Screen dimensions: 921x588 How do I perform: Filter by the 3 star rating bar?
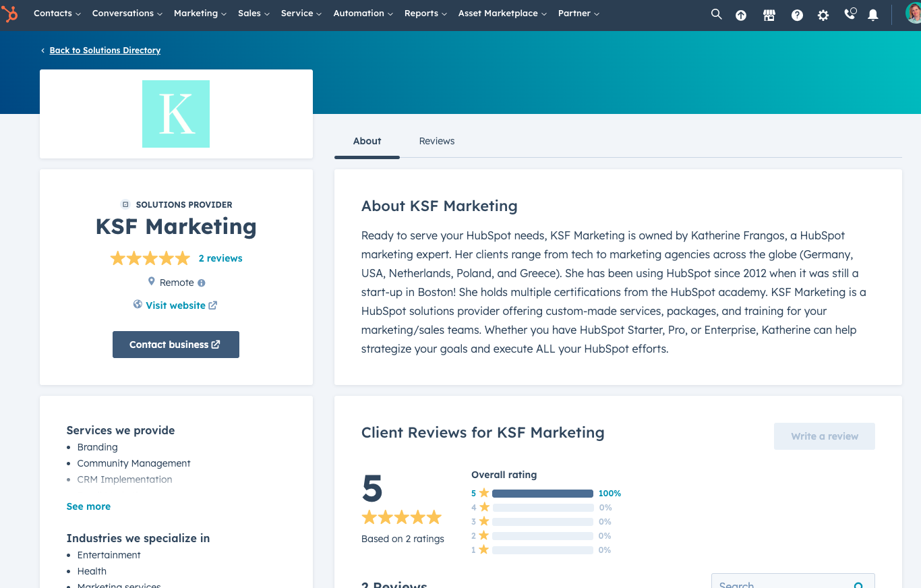click(x=541, y=522)
